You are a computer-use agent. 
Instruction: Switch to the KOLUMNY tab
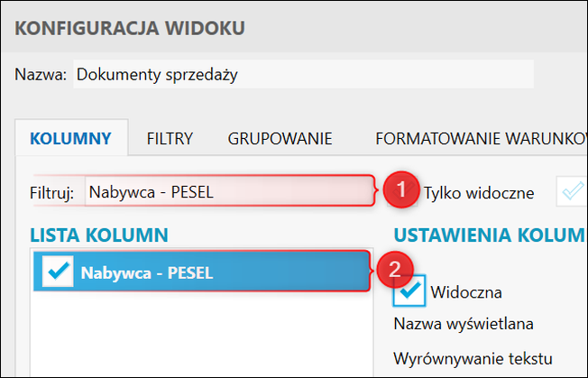pos(70,139)
